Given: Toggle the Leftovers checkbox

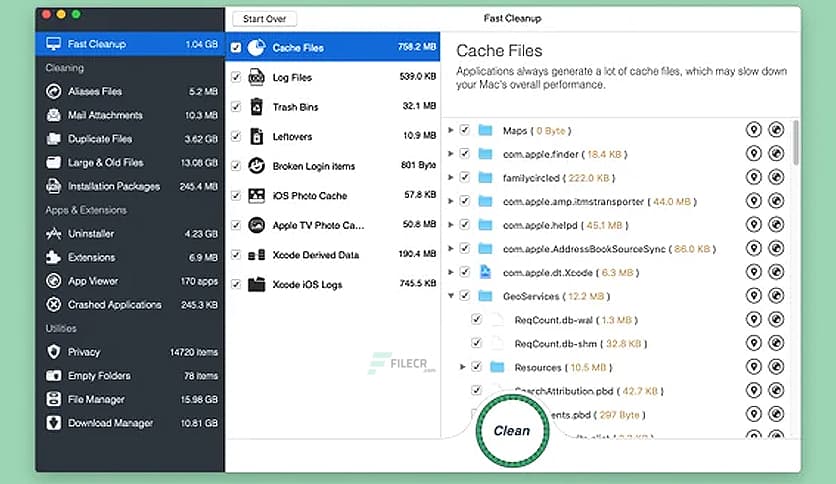Looking at the screenshot, I should point(236,136).
